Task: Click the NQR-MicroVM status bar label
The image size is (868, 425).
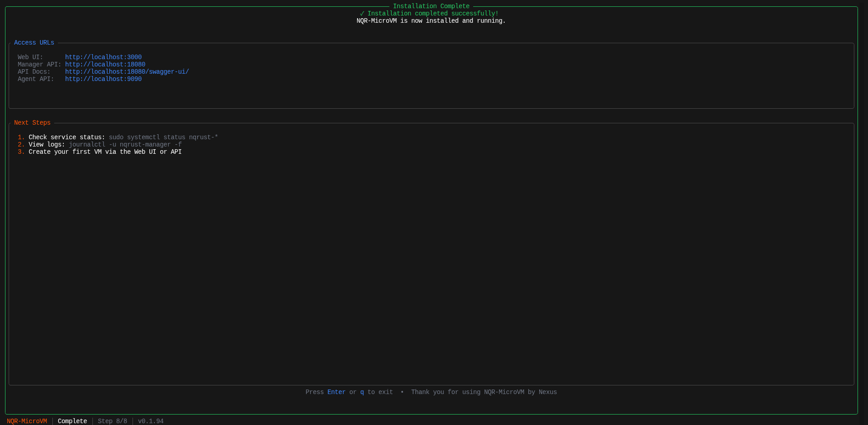Action: click(x=27, y=421)
